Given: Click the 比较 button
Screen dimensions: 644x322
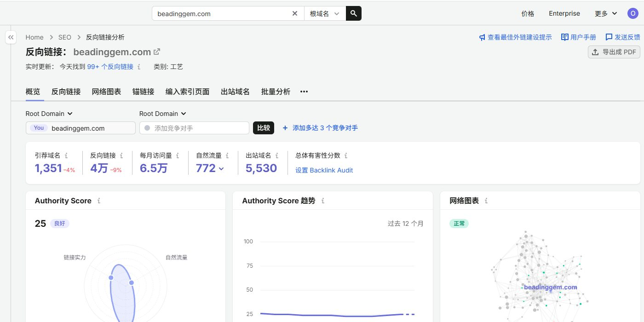Looking at the screenshot, I should (264, 128).
